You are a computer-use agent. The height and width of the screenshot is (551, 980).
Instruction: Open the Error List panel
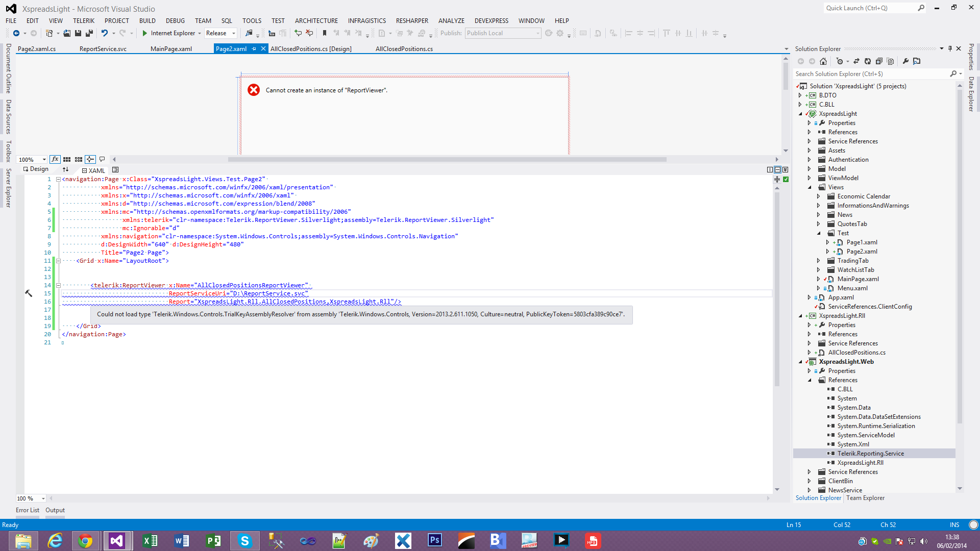(27, 510)
